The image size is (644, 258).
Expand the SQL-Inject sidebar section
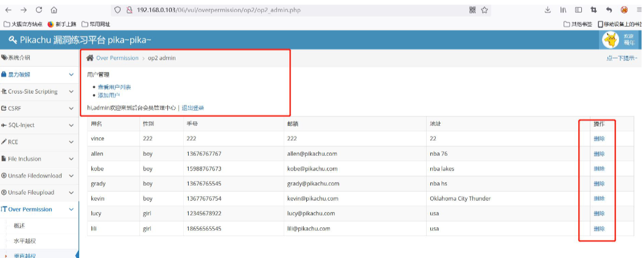(x=38, y=125)
